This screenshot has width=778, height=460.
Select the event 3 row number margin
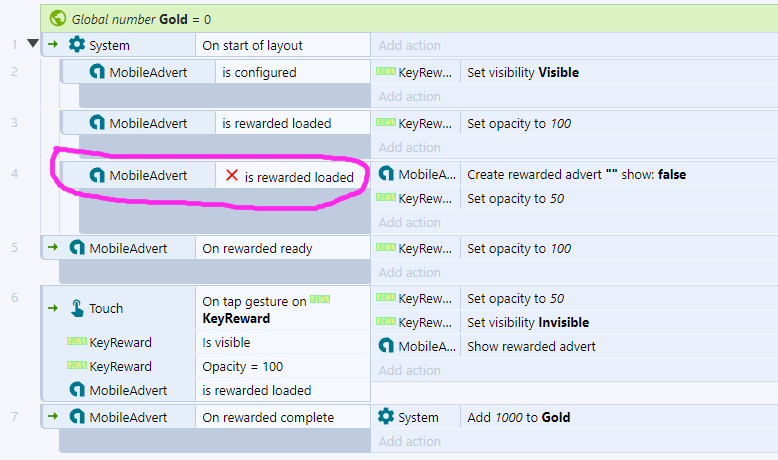pos(14,123)
